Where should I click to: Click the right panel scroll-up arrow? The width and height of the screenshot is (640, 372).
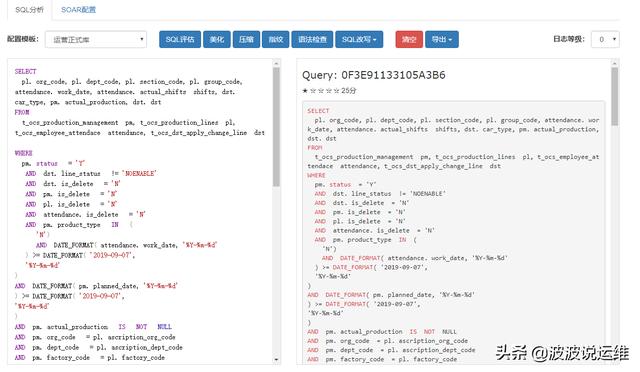point(614,63)
